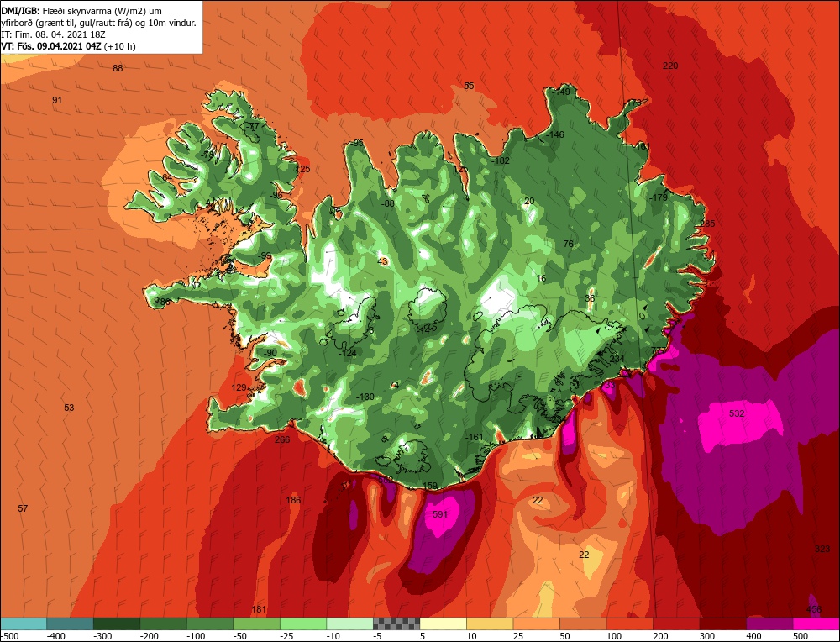Click the -182 value in north Iceland
The width and height of the screenshot is (840, 642).
coord(501,160)
